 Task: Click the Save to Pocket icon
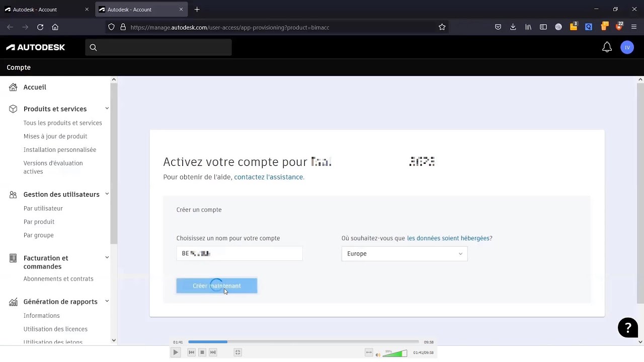(x=498, y=27)
